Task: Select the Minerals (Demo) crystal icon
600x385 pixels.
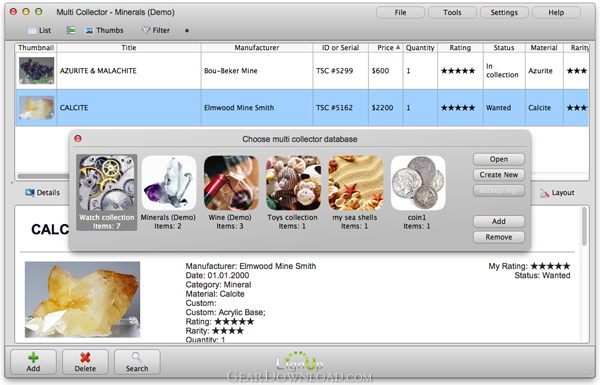Action: (x=169, y=183)
